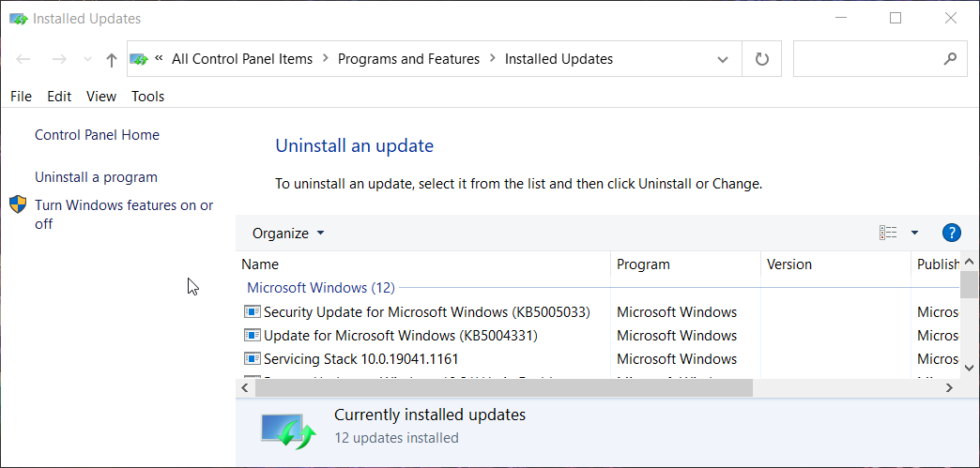Screen dimensions: 980x468
Task: Select the KB5005033 security update icon
Action: 252,311
